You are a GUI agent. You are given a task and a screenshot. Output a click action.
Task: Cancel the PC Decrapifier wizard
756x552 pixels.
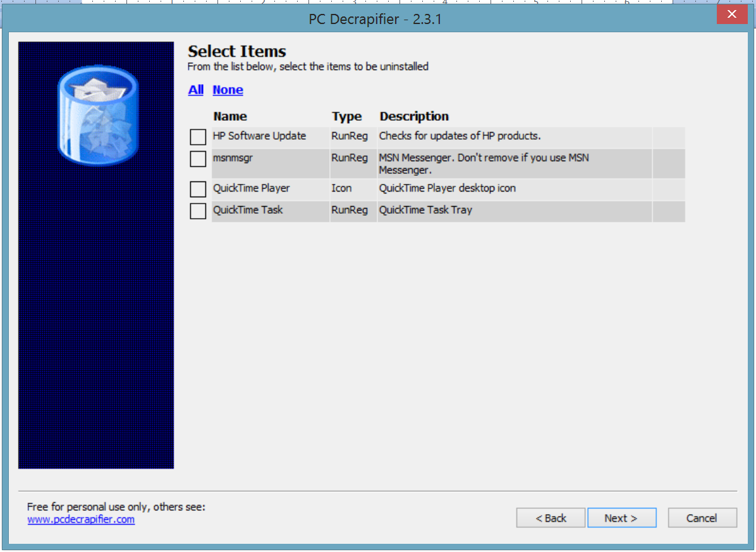point(702,518)
